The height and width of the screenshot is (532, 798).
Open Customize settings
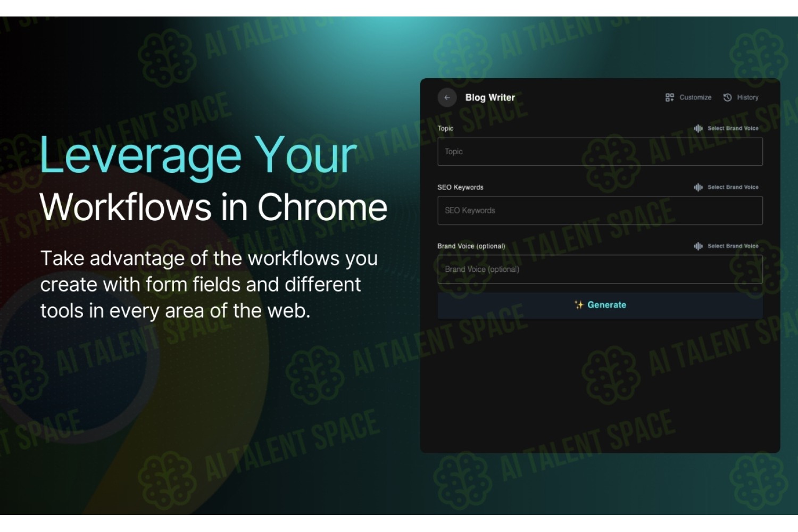coord(695,97)
